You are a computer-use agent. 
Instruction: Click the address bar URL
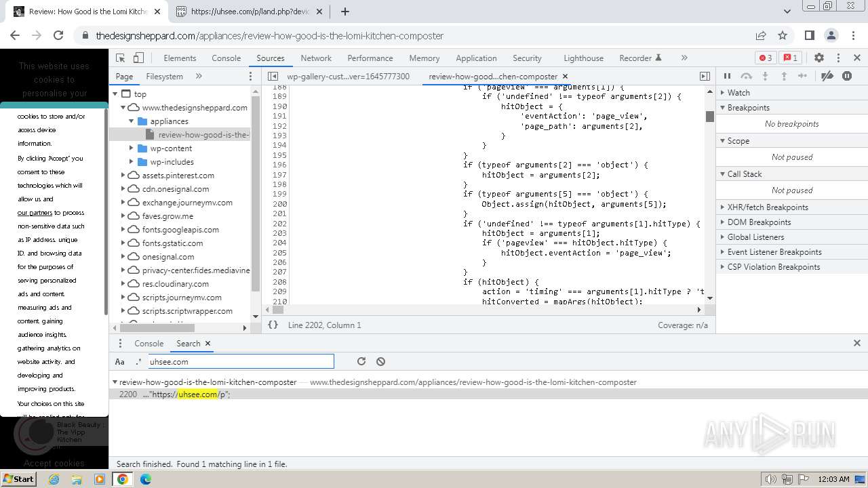click(269, 35)
